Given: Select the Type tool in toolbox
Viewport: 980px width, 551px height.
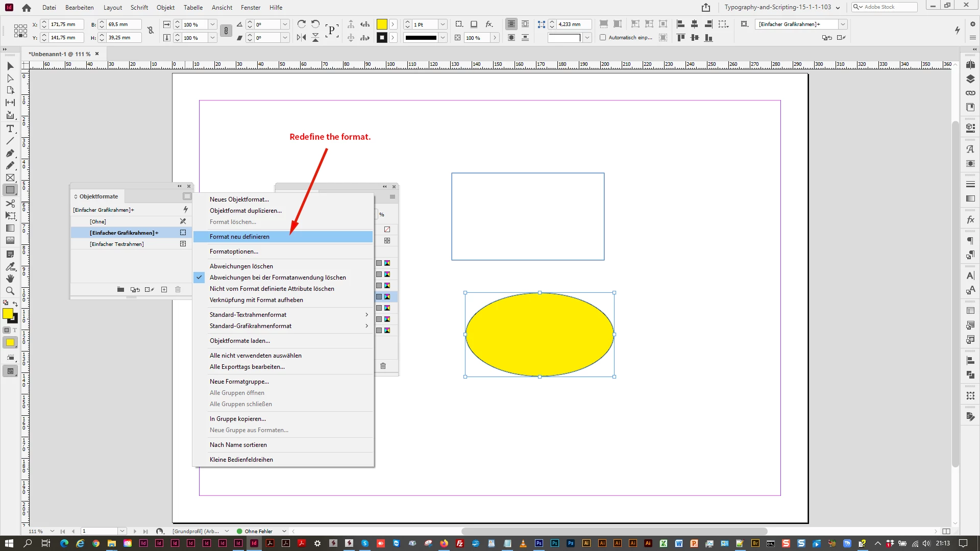Looking at the screenshot, I should (10, 129).
